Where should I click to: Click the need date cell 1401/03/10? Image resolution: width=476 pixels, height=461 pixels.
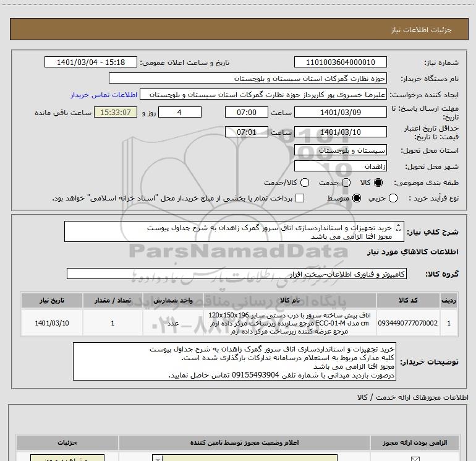[x=51, y=323]
